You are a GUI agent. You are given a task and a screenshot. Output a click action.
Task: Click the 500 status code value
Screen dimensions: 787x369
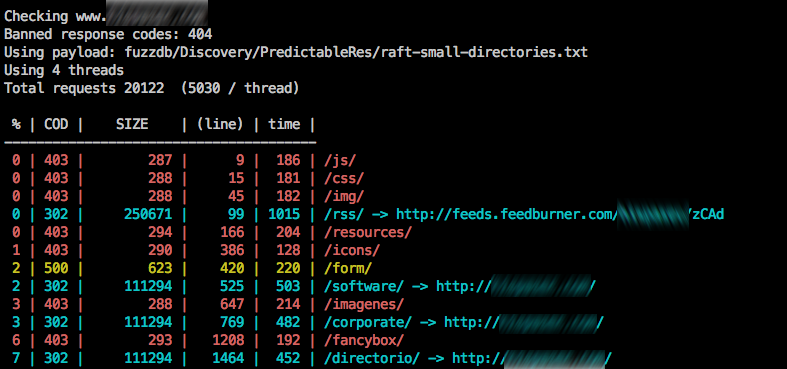(56, 268)
